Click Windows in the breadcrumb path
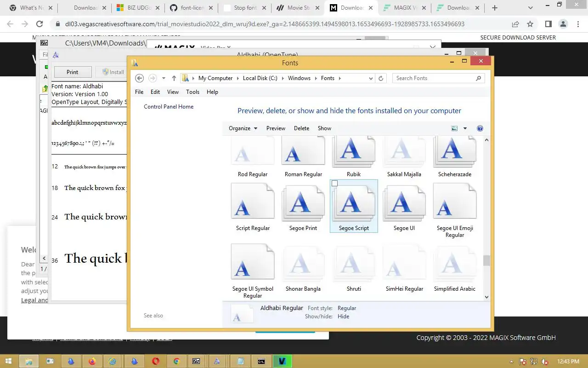 click(299, 78)
